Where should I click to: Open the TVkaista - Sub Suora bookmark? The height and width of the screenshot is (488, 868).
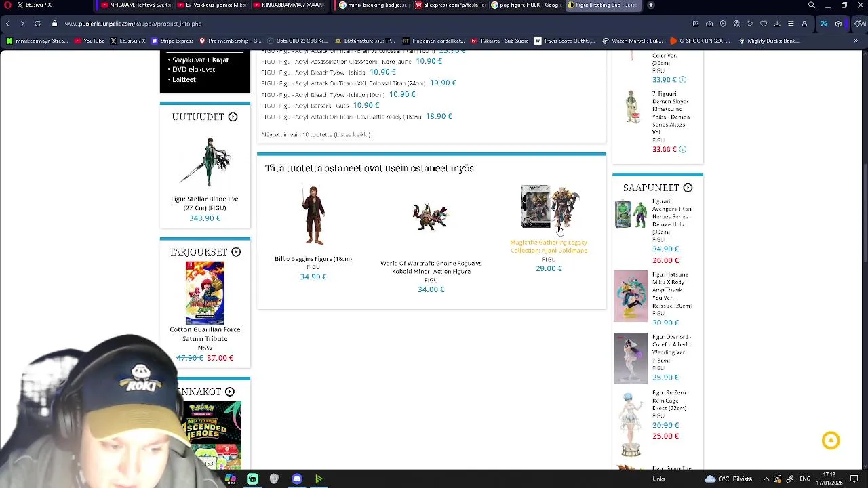[500, 41]
